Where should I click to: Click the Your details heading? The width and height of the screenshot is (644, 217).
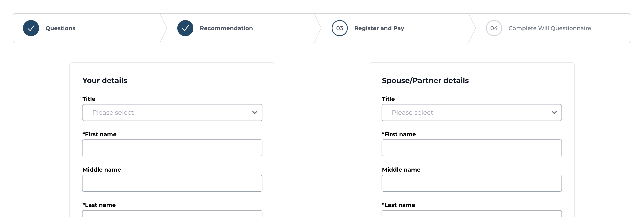(x=105, y=80)
